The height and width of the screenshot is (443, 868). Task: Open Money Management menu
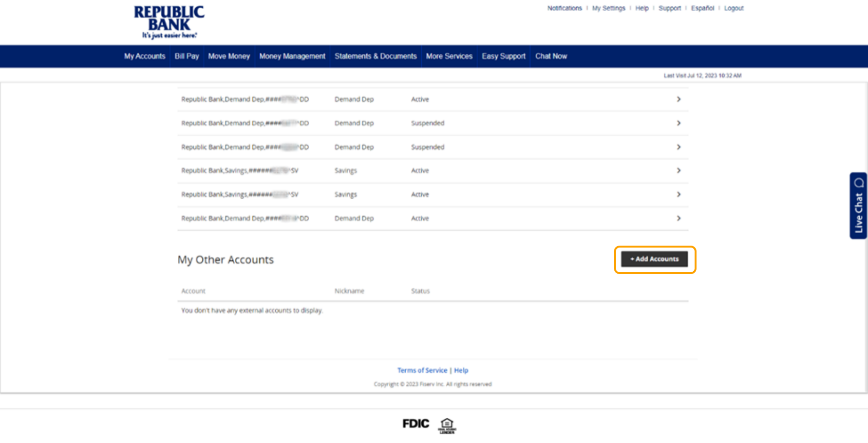pyautogui.click(x=292, y=56)
